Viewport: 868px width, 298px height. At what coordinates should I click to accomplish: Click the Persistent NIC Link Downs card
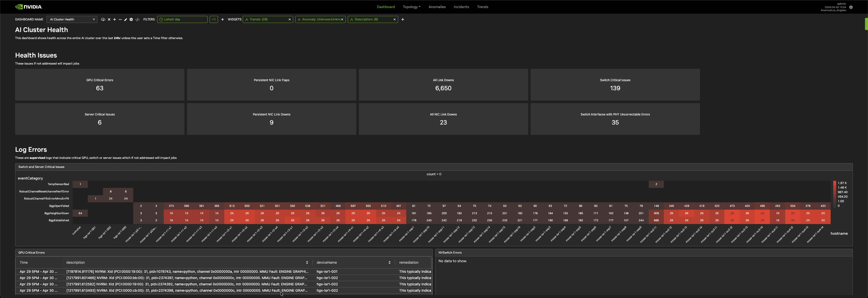click(x=272, y=119)
